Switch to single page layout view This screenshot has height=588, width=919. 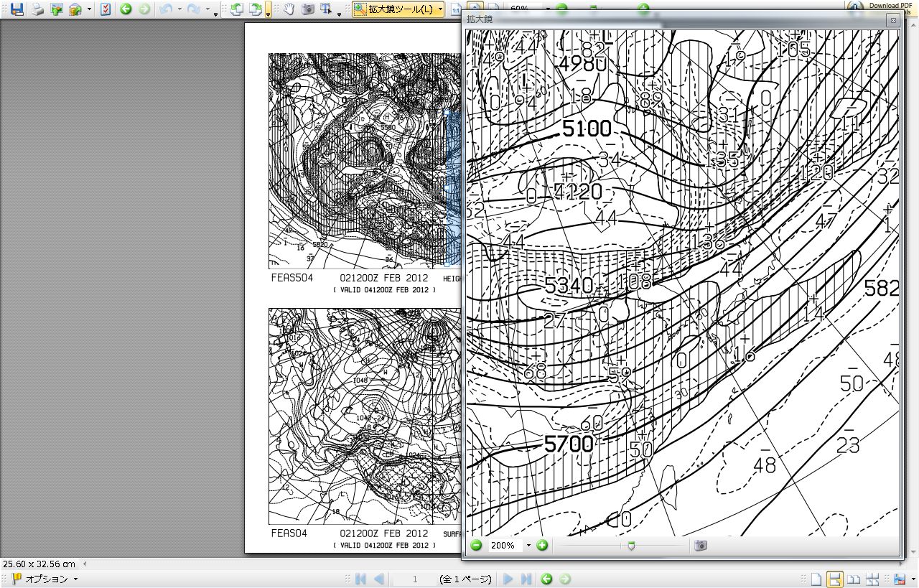[816, 579]
